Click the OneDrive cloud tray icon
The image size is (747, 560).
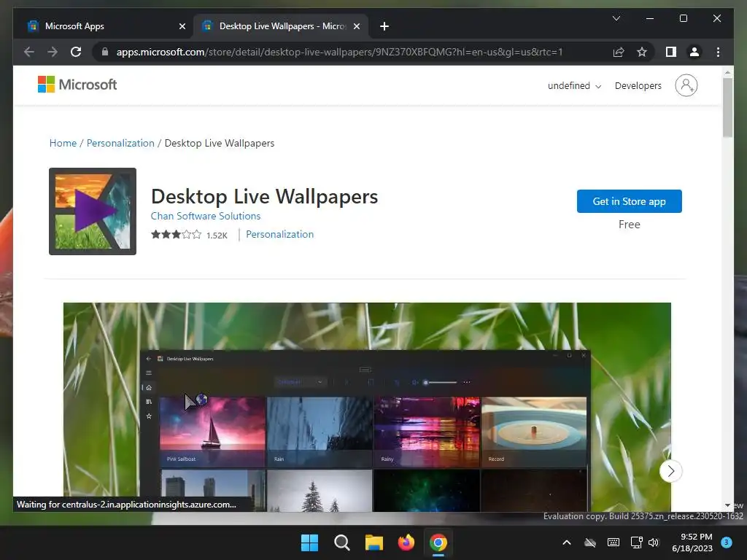click(x=590, y=542)
